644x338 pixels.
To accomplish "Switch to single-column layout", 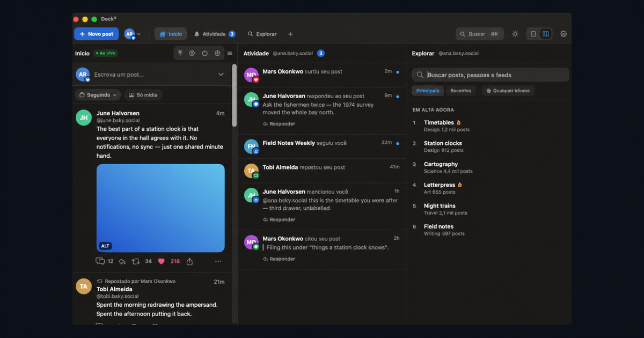I will coord(533,34).
